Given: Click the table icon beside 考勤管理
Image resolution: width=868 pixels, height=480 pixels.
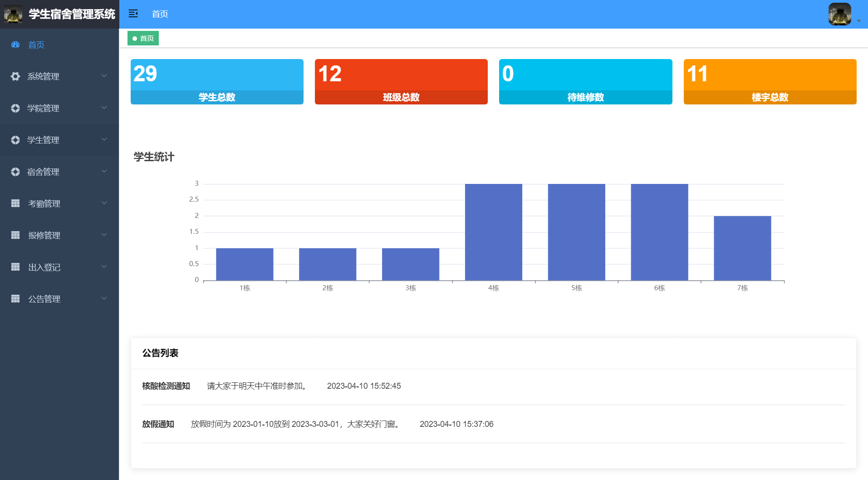Looking at the screenshot, I should point(15,203).
